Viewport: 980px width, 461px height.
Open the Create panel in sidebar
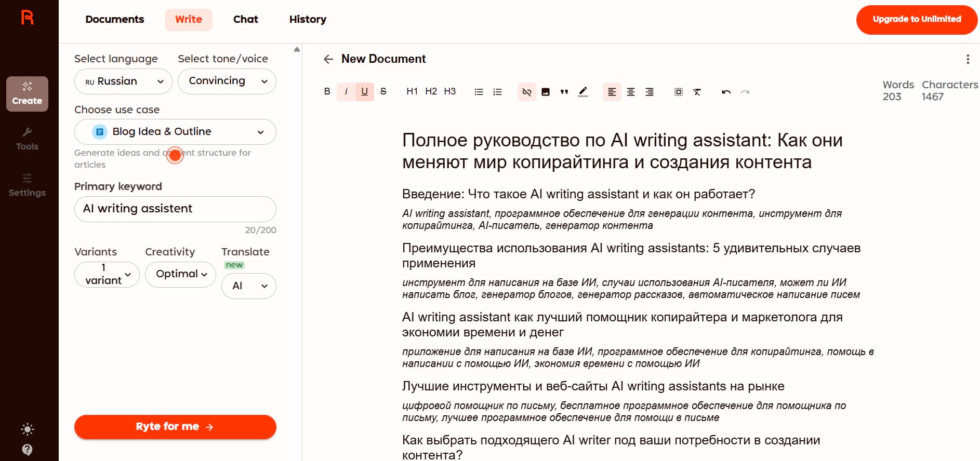27,94
